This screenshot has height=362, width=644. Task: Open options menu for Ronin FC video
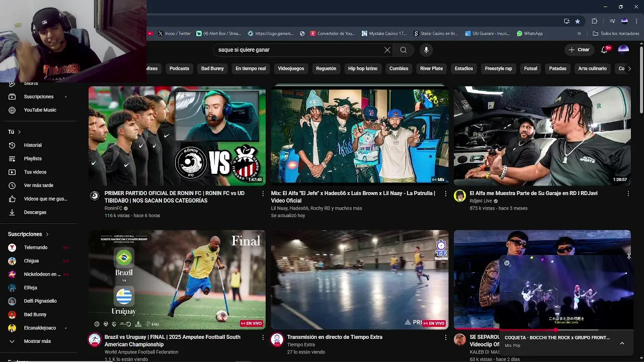[x=263, y=194]
